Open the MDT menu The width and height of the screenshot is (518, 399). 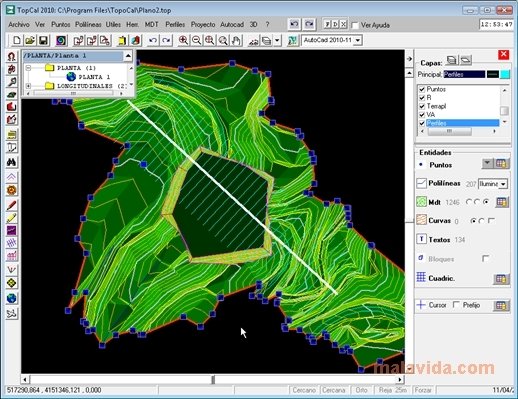[151, 25]
